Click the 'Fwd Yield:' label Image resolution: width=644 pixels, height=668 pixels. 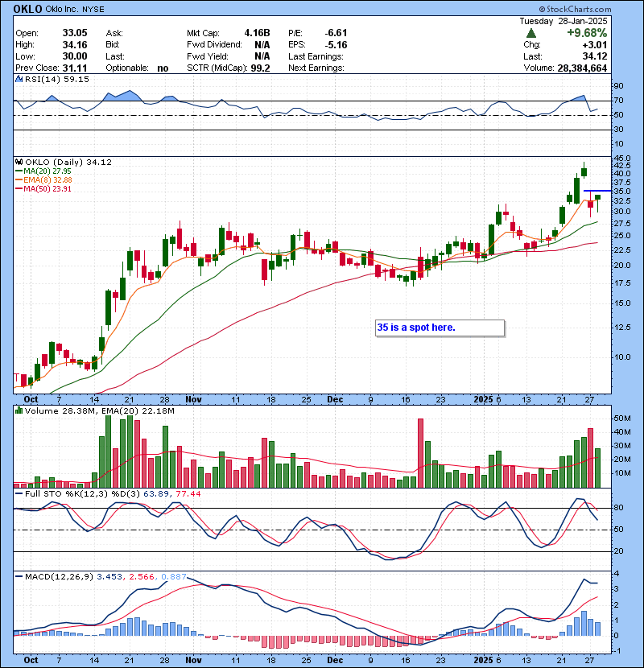207,56
